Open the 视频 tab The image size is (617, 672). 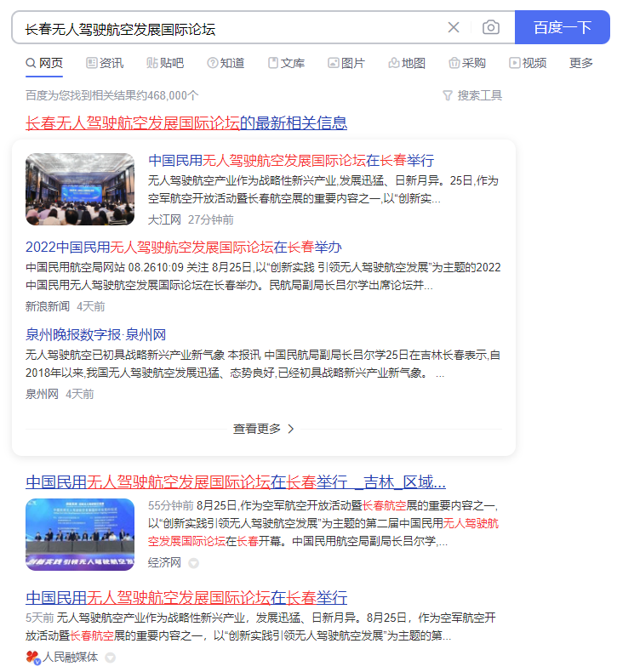[528, 64]
